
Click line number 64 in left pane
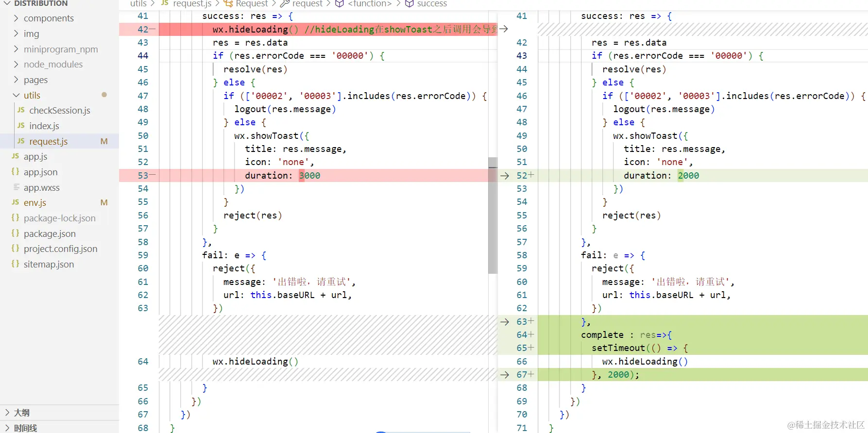(143, 361)
